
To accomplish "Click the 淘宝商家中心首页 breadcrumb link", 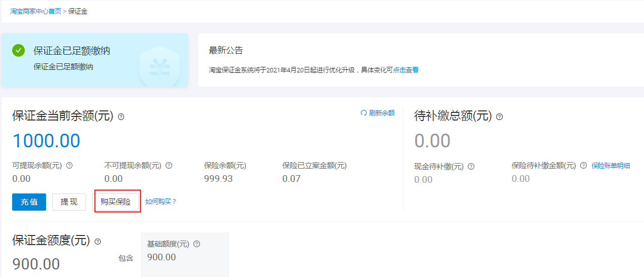I will coord(35,11).
